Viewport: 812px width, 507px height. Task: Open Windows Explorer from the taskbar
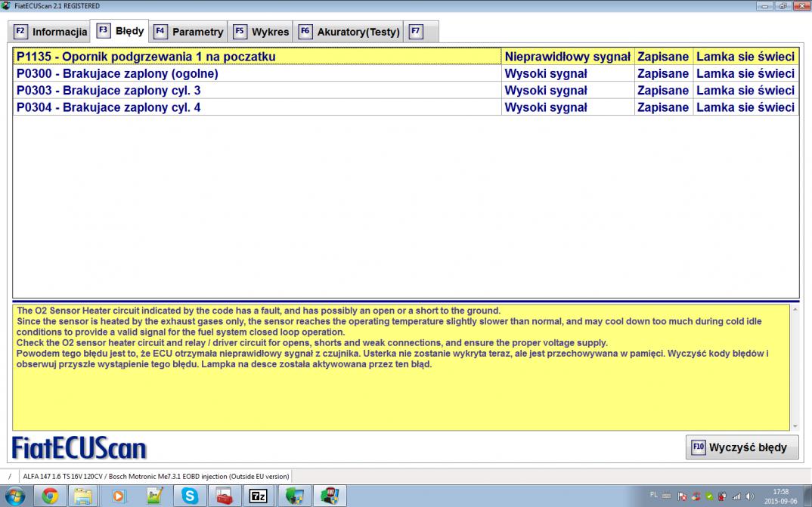coord(83,496)
